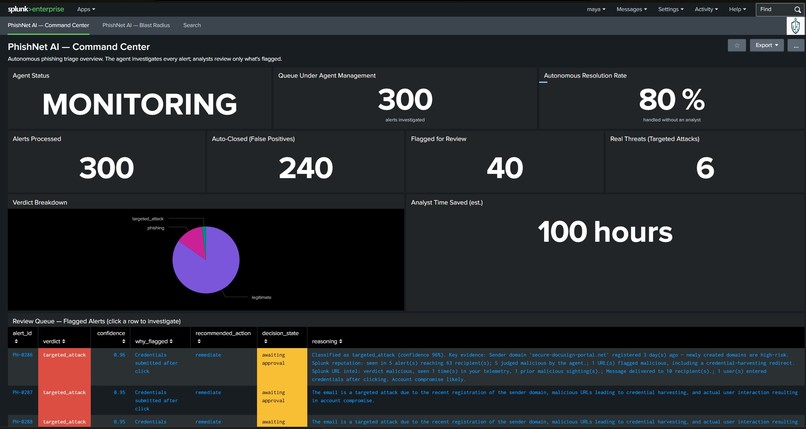Open the Help dropdown
This screenshot has height=429, width=806.
737,9
